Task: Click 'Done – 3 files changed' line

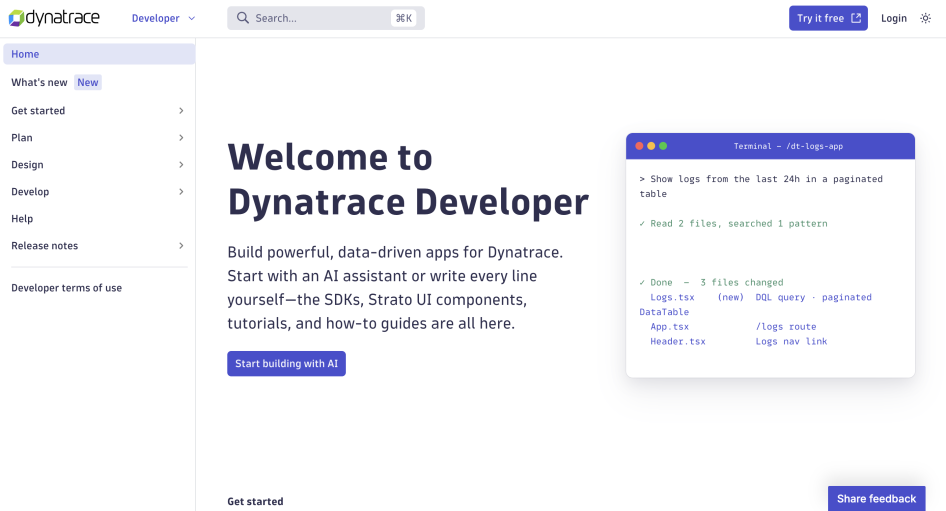Action: click(x=711, y=282)
